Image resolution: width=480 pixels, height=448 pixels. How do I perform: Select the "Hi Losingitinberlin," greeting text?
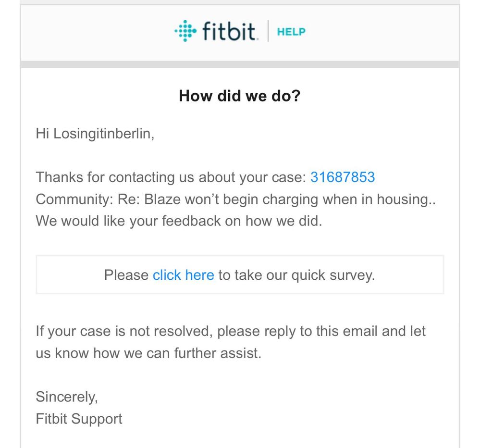pos(95,134)
